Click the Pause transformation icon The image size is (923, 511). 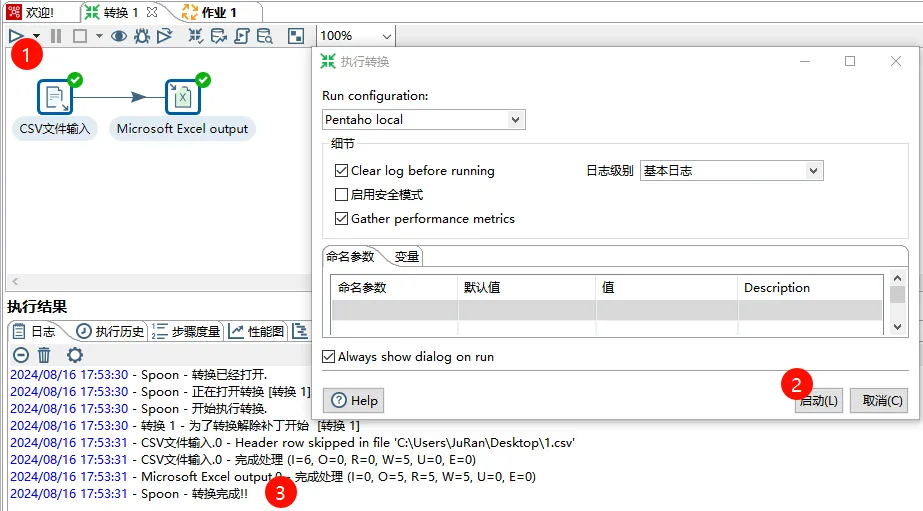(56, 36)
